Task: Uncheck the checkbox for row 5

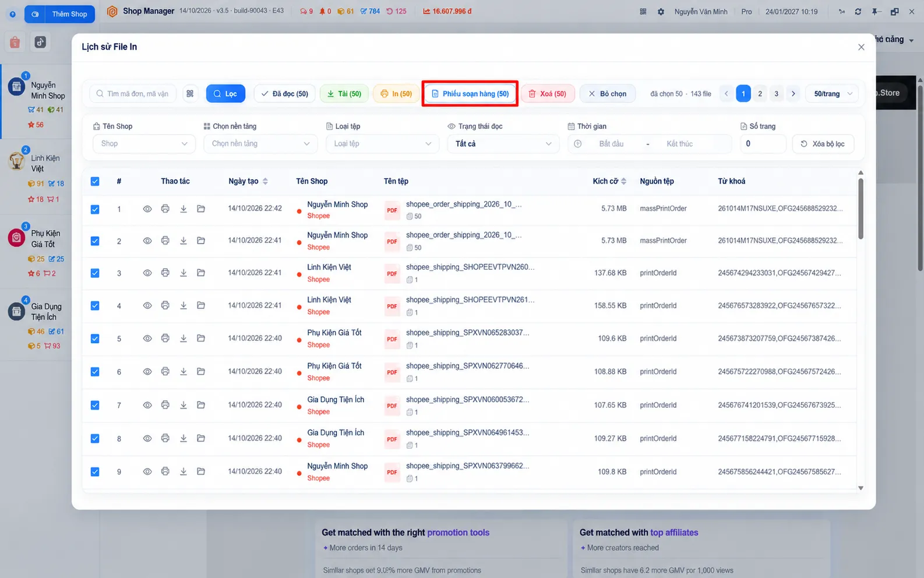Action: (95, 339)
